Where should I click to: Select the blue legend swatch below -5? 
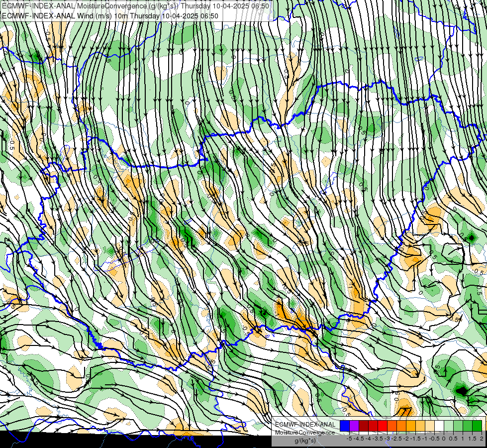[x=345, y=426]
